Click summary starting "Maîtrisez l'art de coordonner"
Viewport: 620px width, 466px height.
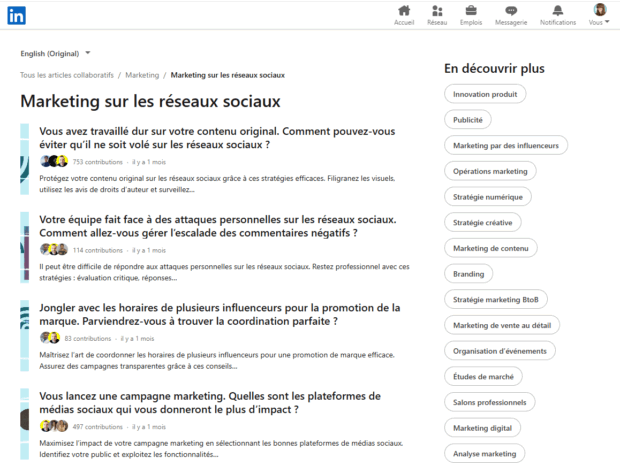217,360
